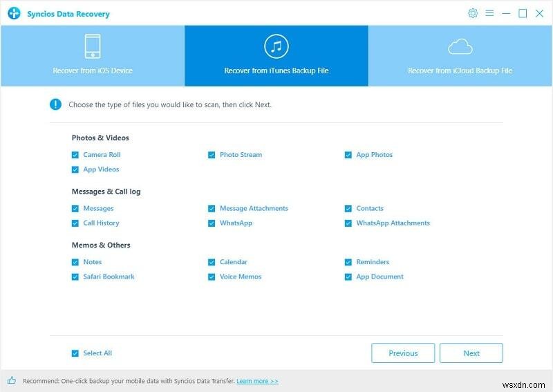
Task: Uncheck the Contacts checkbox
Action: coord(348,209)
